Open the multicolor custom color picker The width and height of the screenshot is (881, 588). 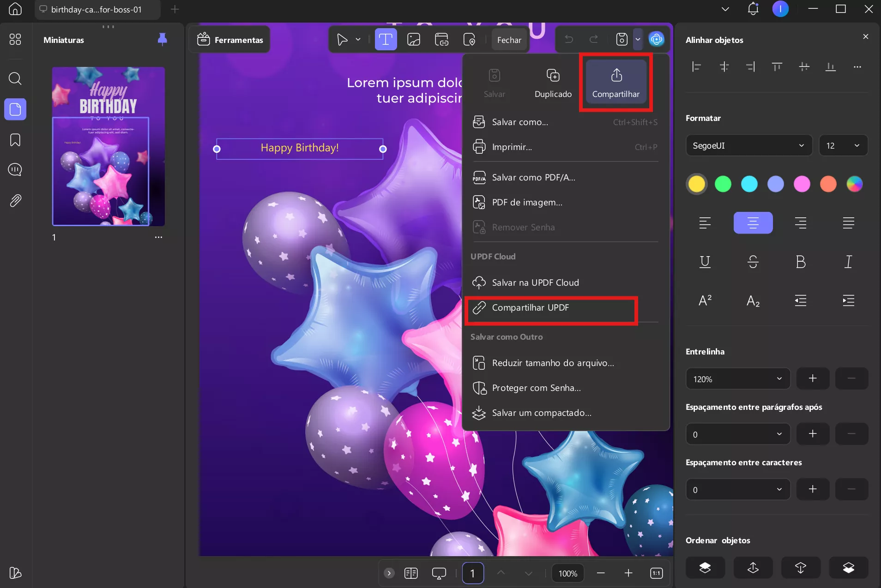point(854,184)
